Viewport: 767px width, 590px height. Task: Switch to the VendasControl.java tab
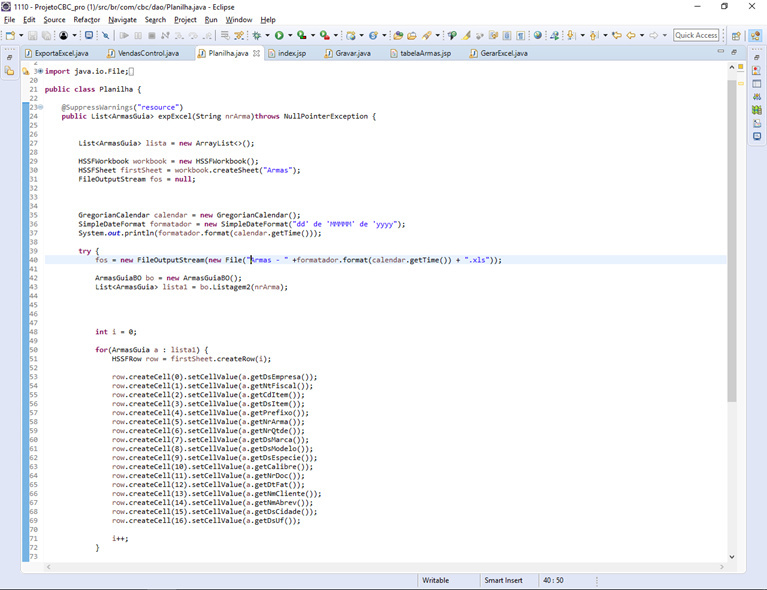[148, 53]
